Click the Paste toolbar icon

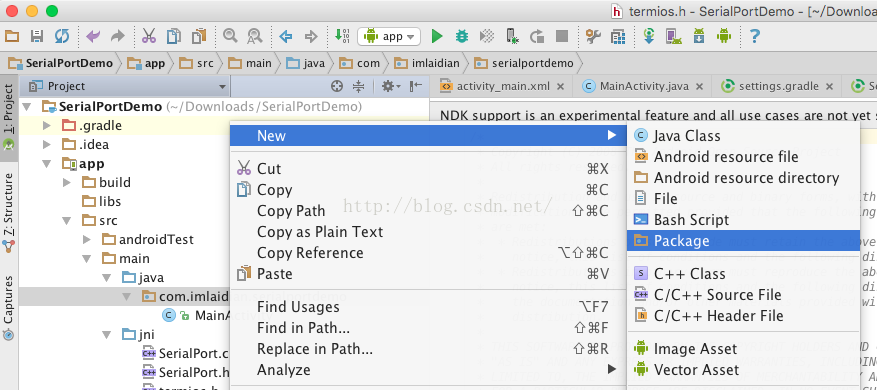(199, 37)
